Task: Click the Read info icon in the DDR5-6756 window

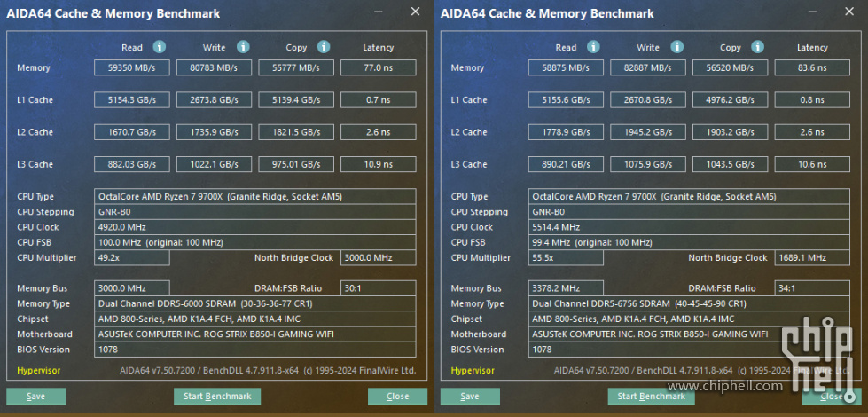Action: click(594, 47)
